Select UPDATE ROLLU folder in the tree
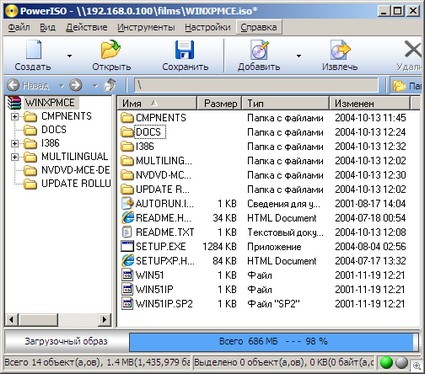The image size is (425, 374). pos(76,184)
